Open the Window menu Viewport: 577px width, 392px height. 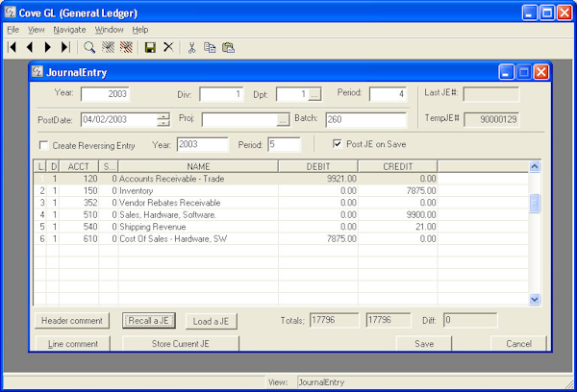coord(110,30)
